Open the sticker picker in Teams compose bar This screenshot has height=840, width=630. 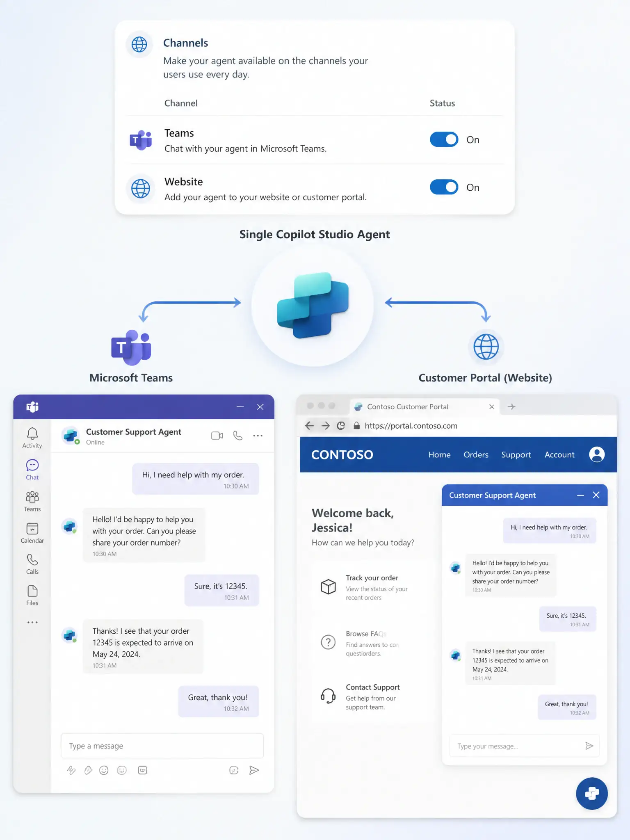pyautogui.click(x=122, y=770)
